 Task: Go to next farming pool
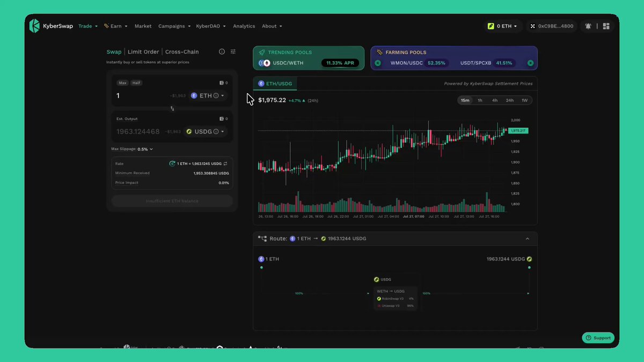(x=530, y=63)
